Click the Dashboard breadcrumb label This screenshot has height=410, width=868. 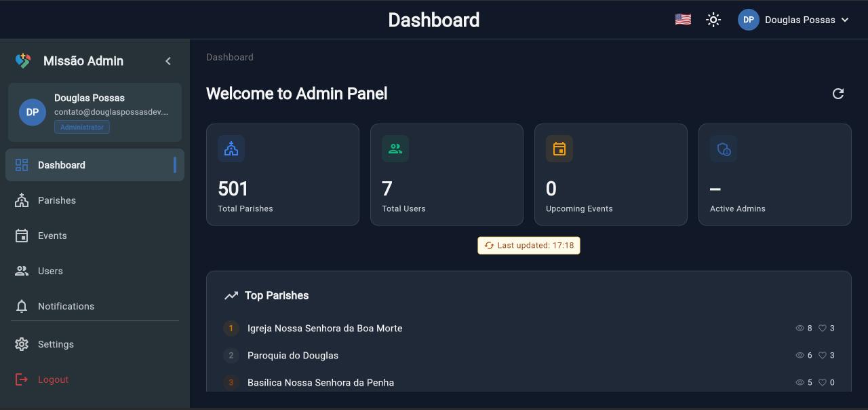point(230,57)
